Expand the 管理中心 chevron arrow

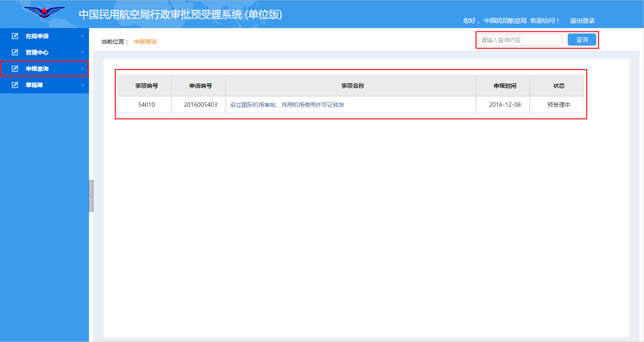[82, 52]
